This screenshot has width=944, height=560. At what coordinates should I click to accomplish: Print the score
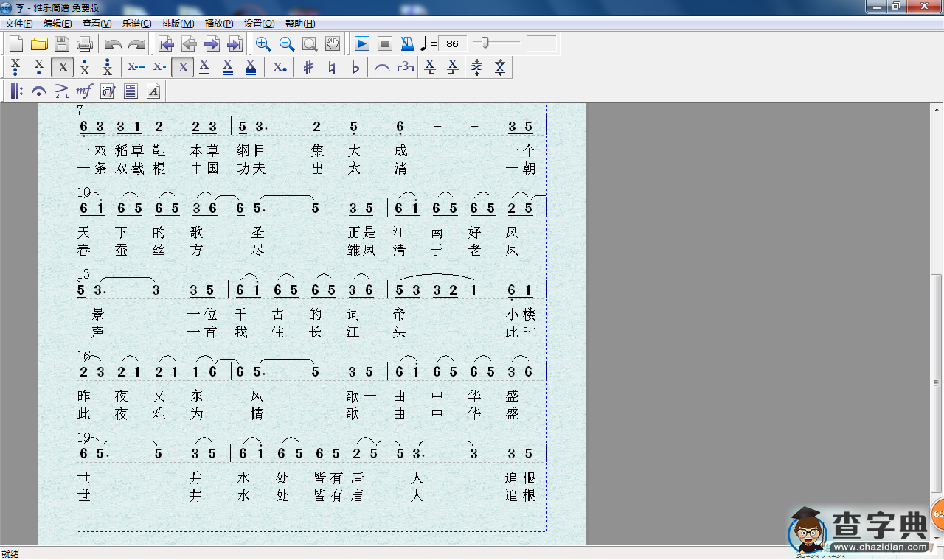(x=85, y=43)
